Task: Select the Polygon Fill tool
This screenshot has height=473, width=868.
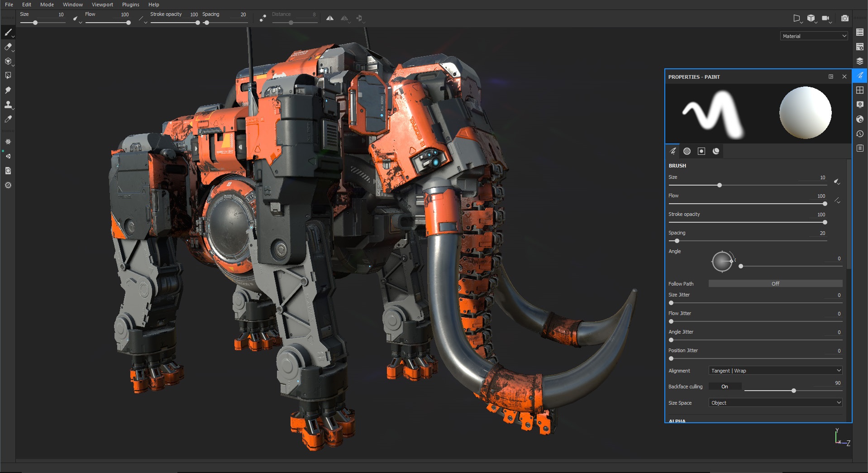Action: [x=8, y=76]
